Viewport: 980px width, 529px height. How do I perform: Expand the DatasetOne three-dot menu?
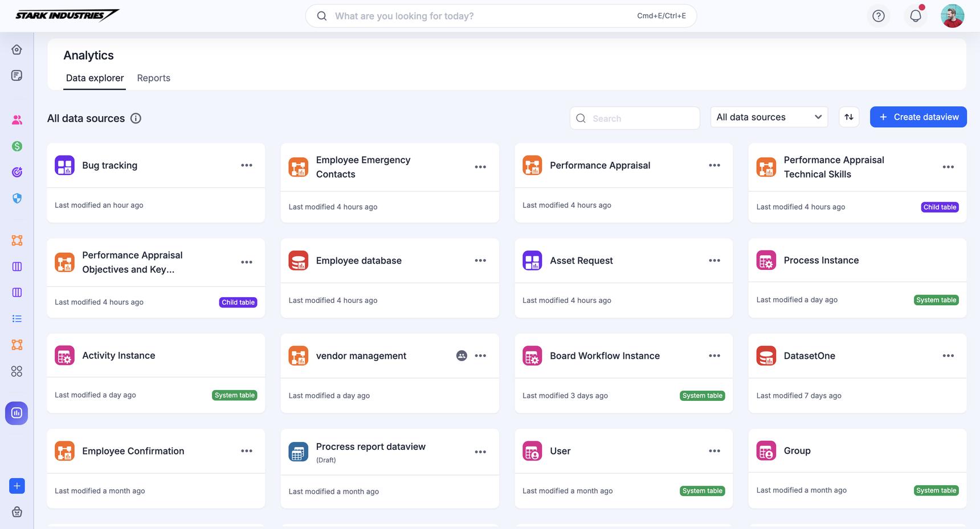(x=948, y=356)
